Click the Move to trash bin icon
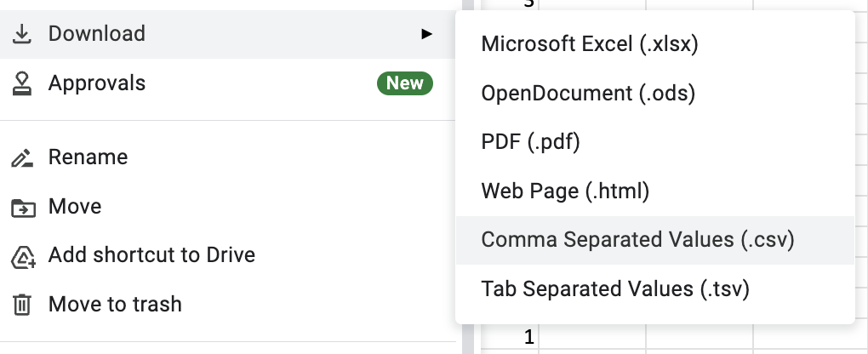Image resolution: width=868 pixels, height=354 pixels. pyautogui.click(x=21, y=305)
